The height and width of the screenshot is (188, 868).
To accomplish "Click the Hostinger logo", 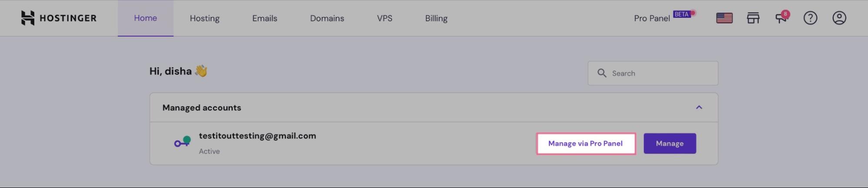I will pos(59,18).
